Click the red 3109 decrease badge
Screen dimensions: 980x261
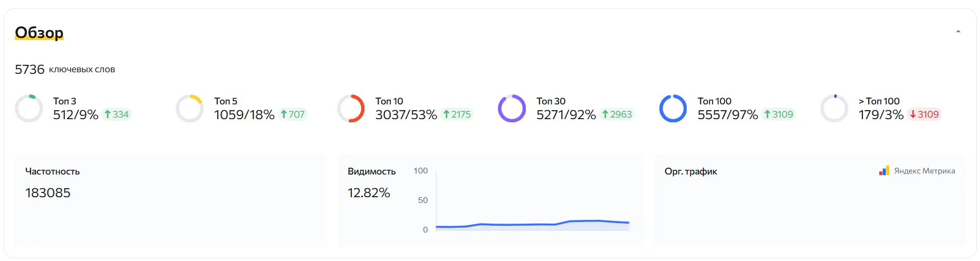[x=925, y=114]
